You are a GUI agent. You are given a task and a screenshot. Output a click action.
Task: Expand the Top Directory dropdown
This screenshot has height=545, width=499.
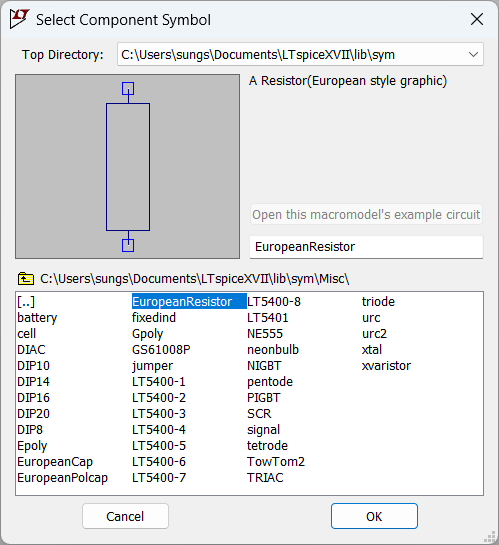point(473,55)
